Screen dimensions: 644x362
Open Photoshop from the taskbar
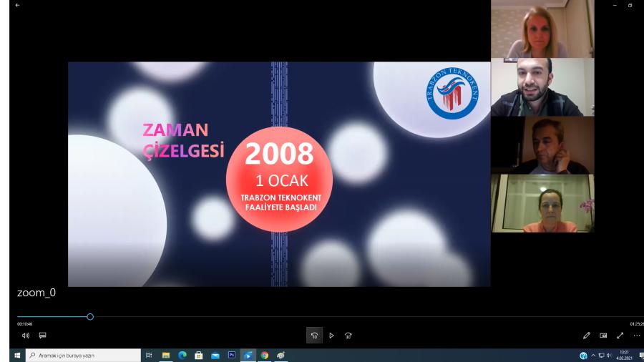tap(231, 355)
